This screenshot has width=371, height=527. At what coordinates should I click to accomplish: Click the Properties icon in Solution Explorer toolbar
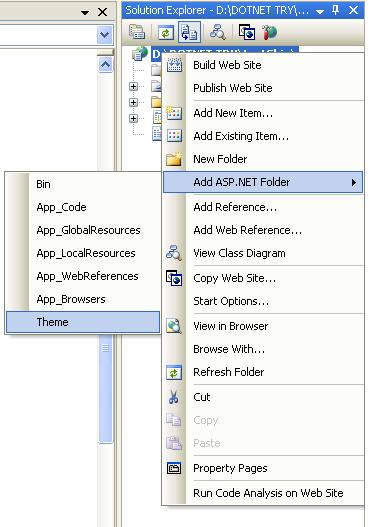coord(137,32)
